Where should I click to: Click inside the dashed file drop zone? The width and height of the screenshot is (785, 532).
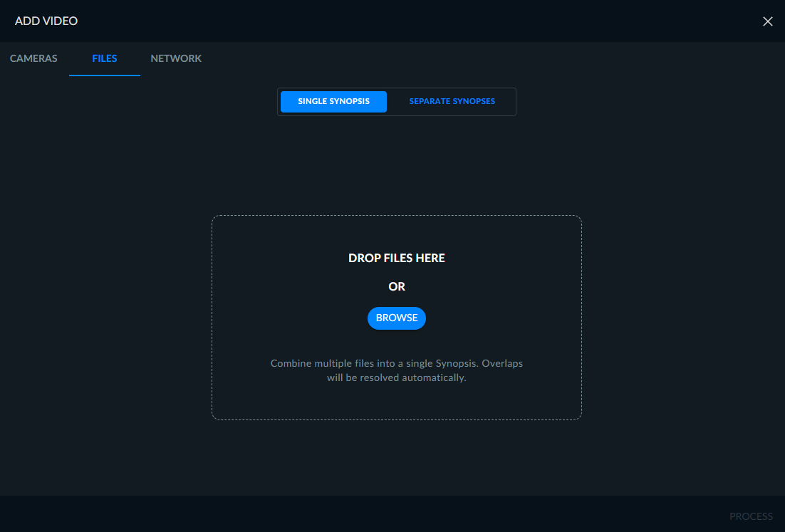click(x=397, y=318)
